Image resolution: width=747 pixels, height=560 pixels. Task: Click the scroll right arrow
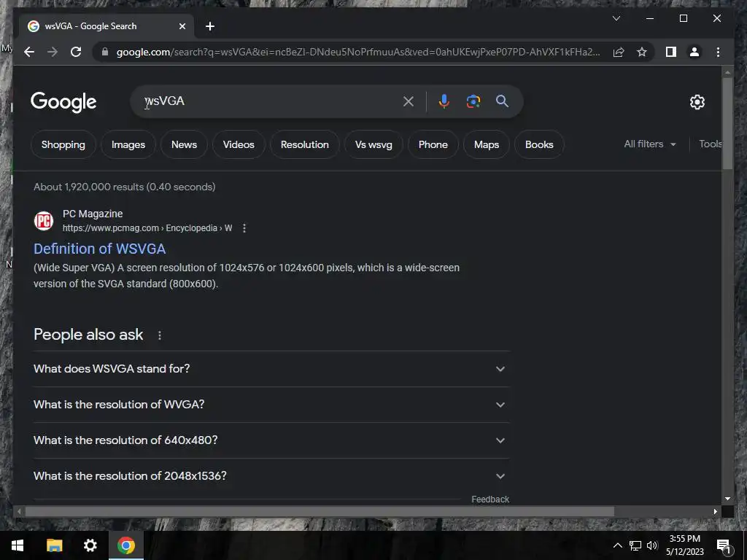pyautogui.click(x=715, y=511)
